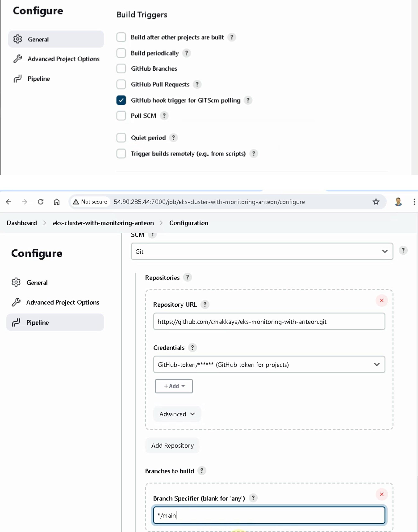This screenshot has height=532, width=418.
Task: Open the browser profile avatar
Action: tap(398, 202)
